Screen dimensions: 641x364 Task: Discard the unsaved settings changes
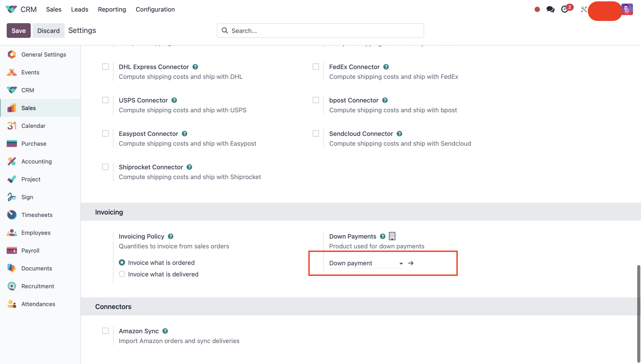[49, 30]
